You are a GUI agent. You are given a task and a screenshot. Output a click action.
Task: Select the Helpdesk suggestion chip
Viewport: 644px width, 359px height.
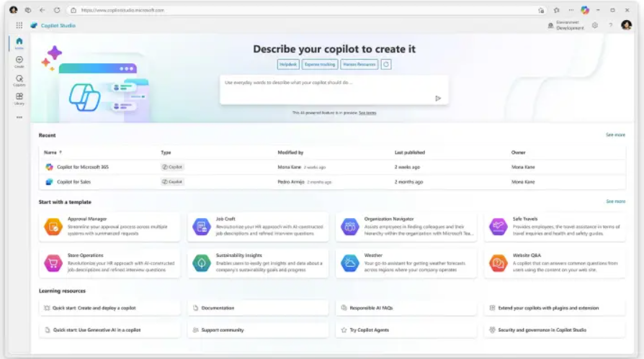pyautogui.click(x=288, y=65)
